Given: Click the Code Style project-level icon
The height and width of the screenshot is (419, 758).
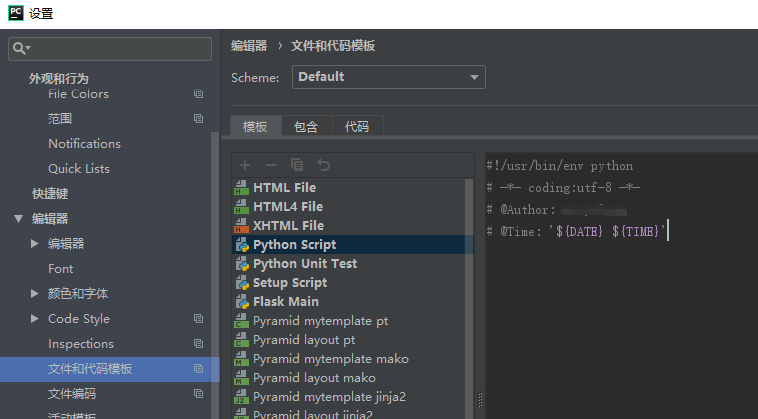Looking at the screenshot, I should 198,319.
